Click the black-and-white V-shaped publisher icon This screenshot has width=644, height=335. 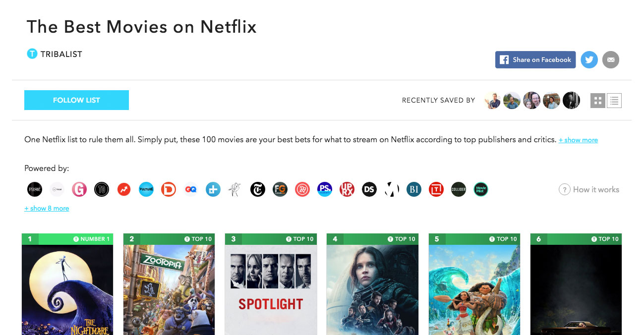tap(392, 189)
